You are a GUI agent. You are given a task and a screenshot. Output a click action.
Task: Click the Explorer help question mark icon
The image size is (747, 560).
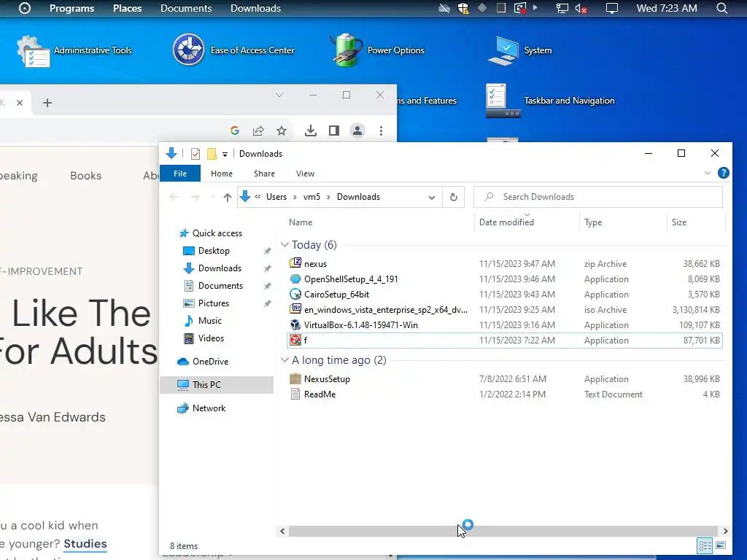click(723, 173)
